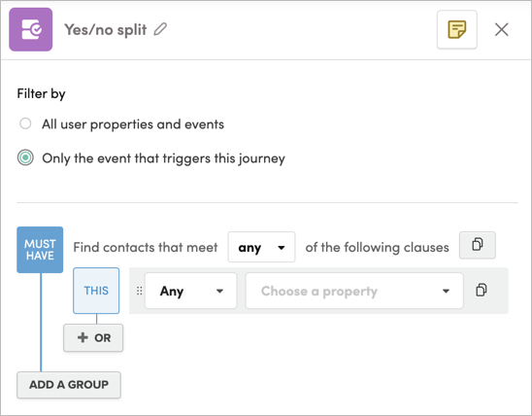This screenshot has width=532, height=416.
Task: Open the yellow sticky note icon
Action: coord(457,29)
